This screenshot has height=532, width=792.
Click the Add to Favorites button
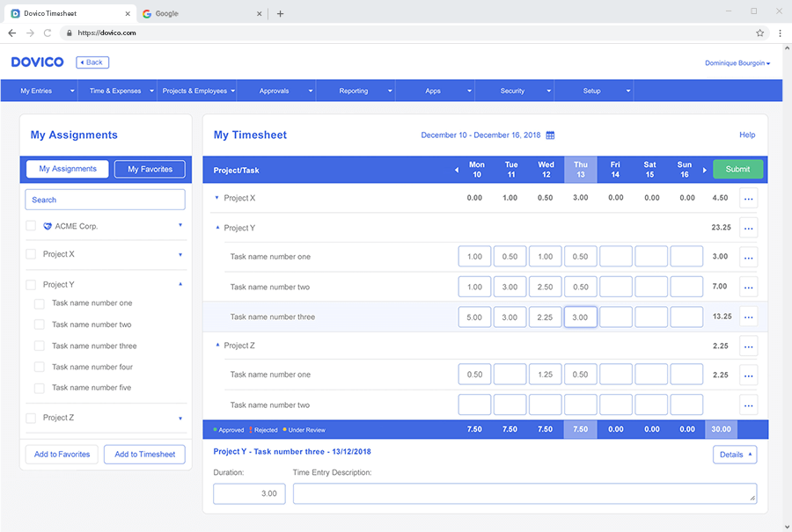coord(61,454)
